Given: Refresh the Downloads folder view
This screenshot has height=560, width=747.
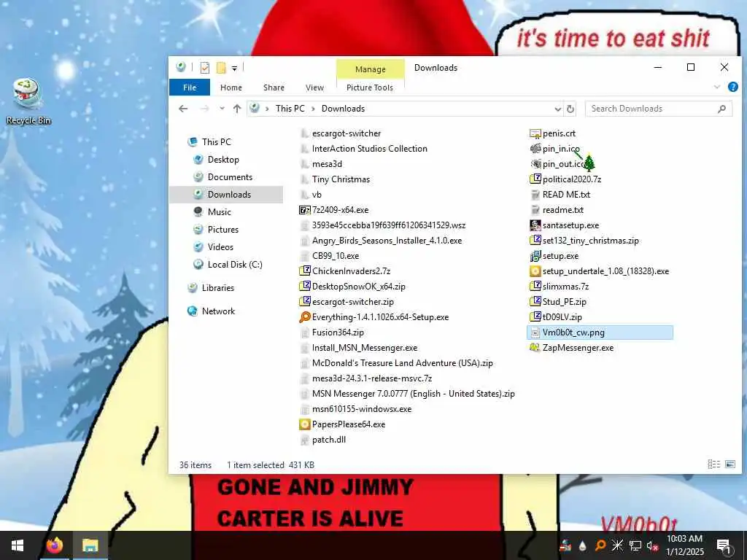Looking at the screenshot, I should (x=570, y=109).
